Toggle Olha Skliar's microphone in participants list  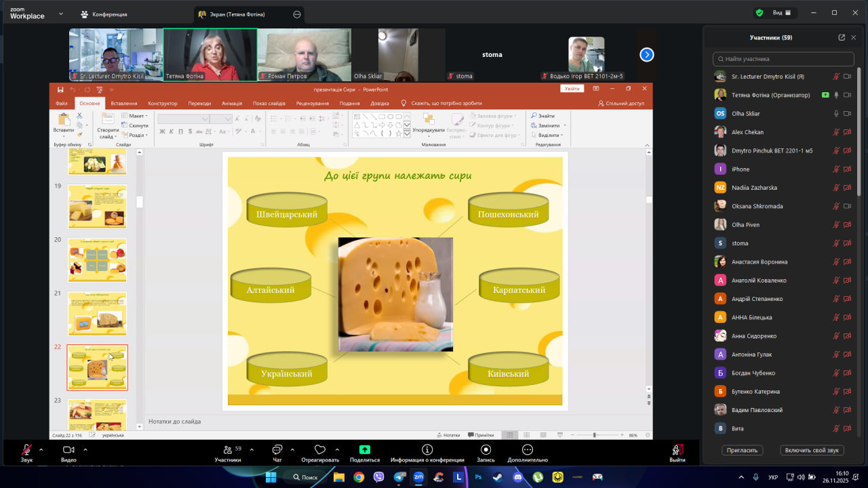point(836,114)
